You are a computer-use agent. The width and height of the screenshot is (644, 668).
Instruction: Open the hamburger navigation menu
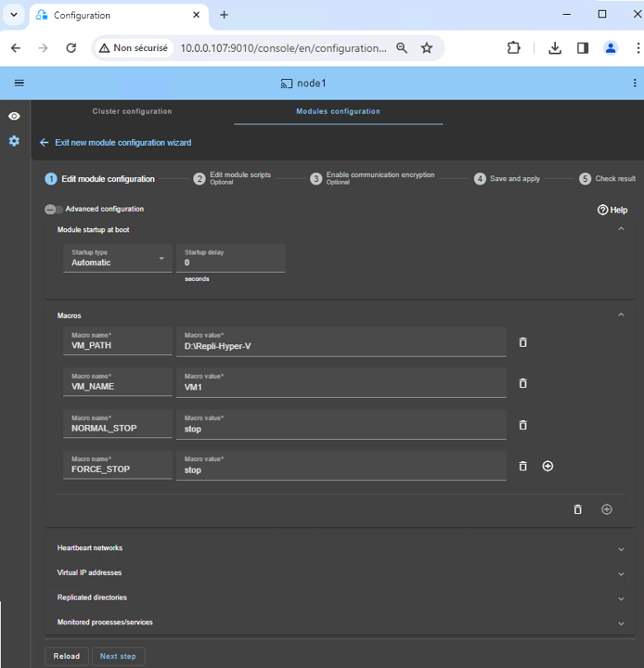(x=19, y=83)
